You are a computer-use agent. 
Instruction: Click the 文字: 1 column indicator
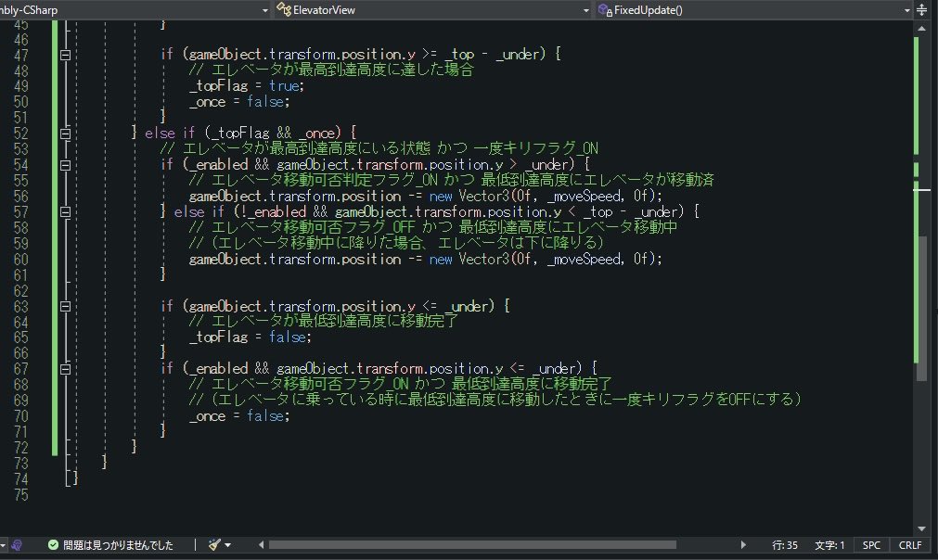coord(829,545)
